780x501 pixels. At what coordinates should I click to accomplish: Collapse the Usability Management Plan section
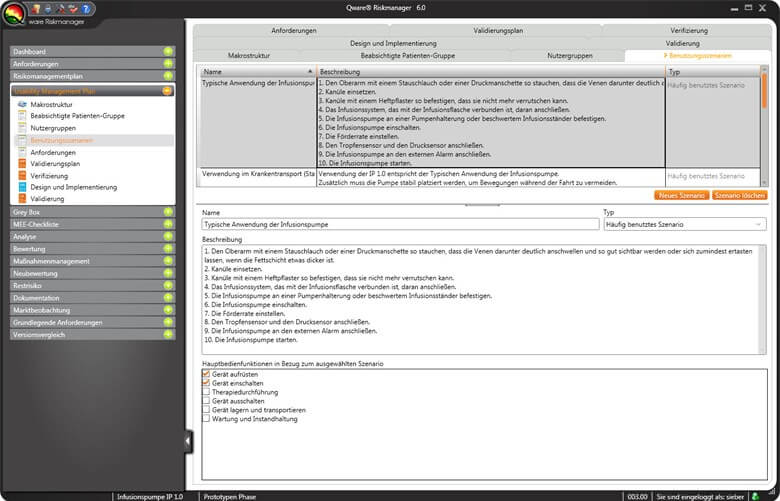click(x=167, y=91)
